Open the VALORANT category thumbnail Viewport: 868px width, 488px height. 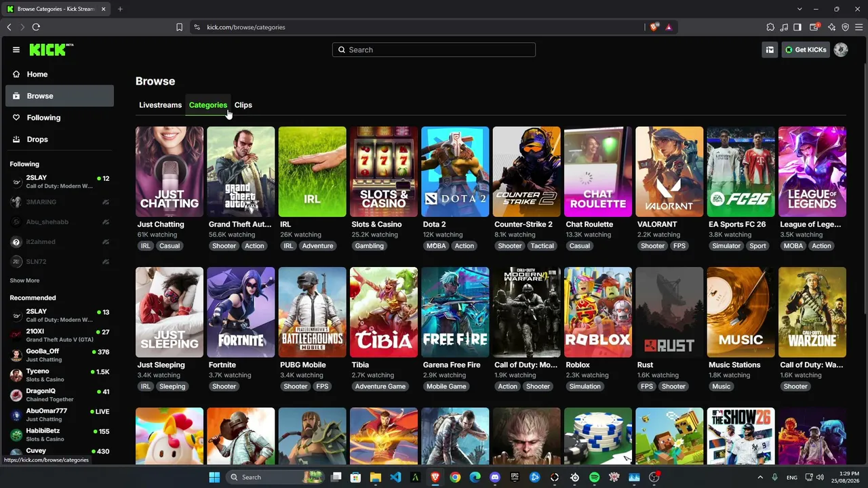669,171
